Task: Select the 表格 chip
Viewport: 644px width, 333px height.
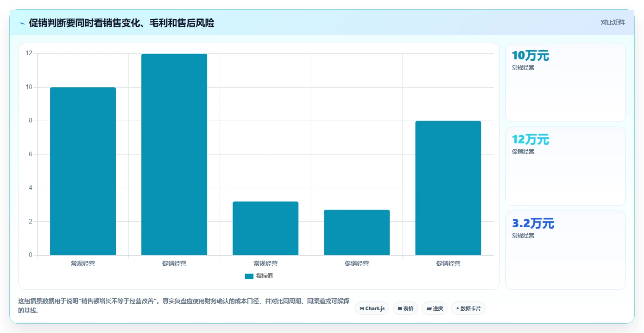Action: tap(405, 308)
